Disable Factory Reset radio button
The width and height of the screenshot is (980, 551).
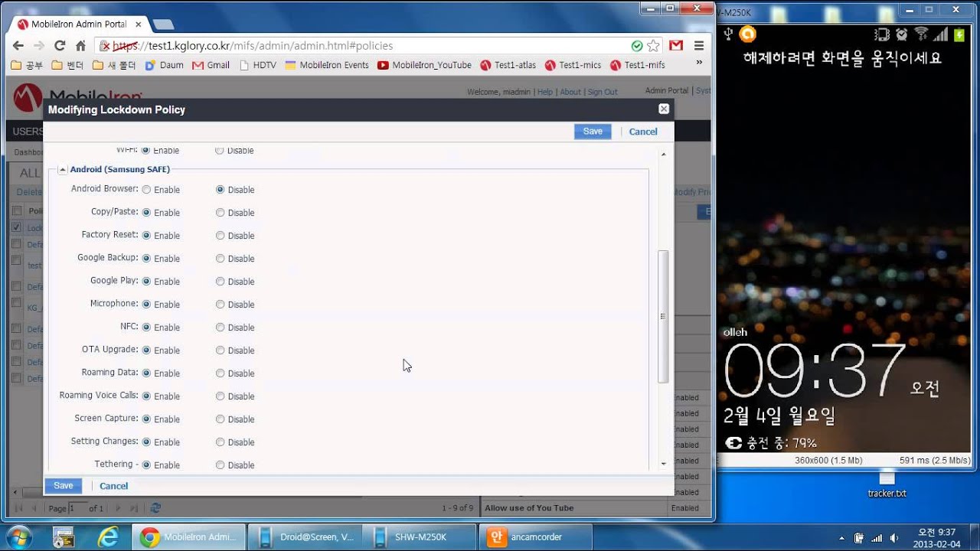point(220,236)
